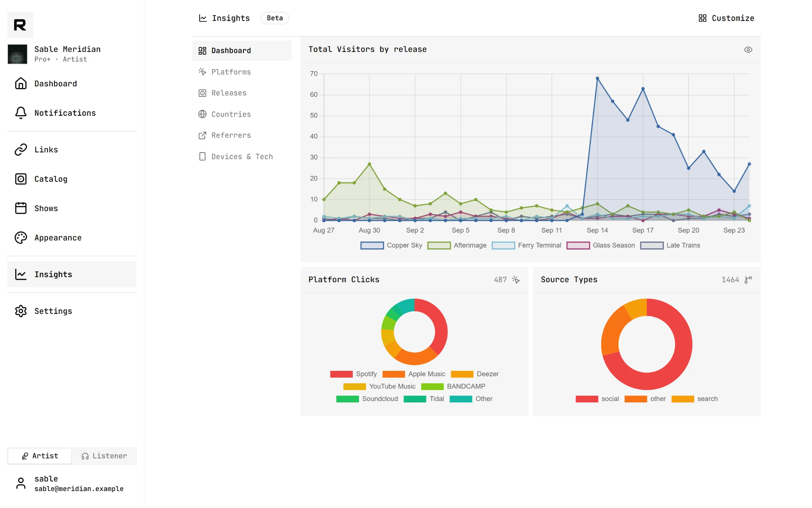Toggle Copper Sky series in legend
The image size is (812, 508).
pyautogui.click(x=391, y=245)
